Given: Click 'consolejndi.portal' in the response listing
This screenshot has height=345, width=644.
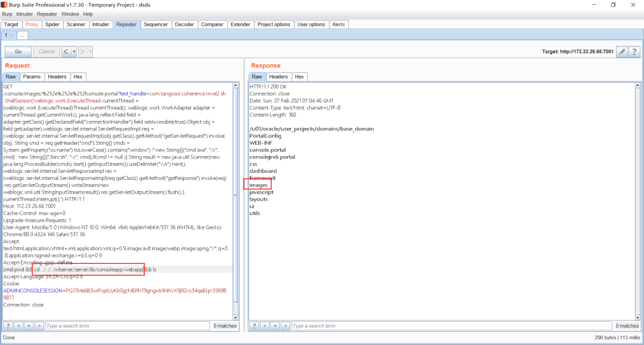Looking at the screenshot, I should tap(273, 157).
